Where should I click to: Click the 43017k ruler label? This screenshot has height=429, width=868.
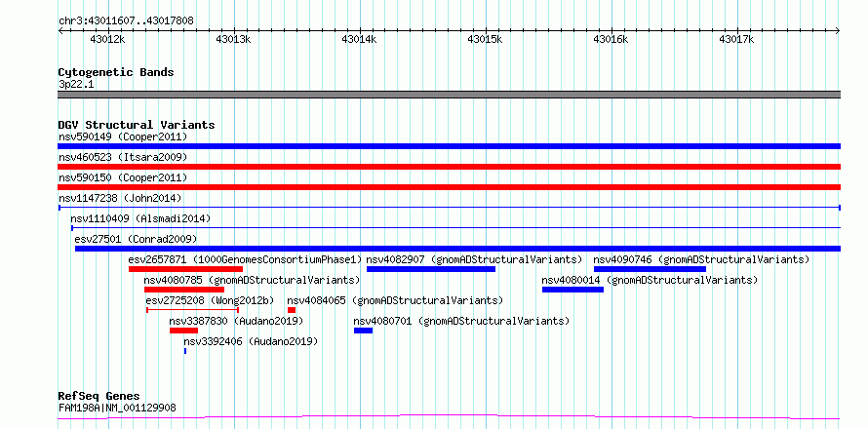click(736, 40)
